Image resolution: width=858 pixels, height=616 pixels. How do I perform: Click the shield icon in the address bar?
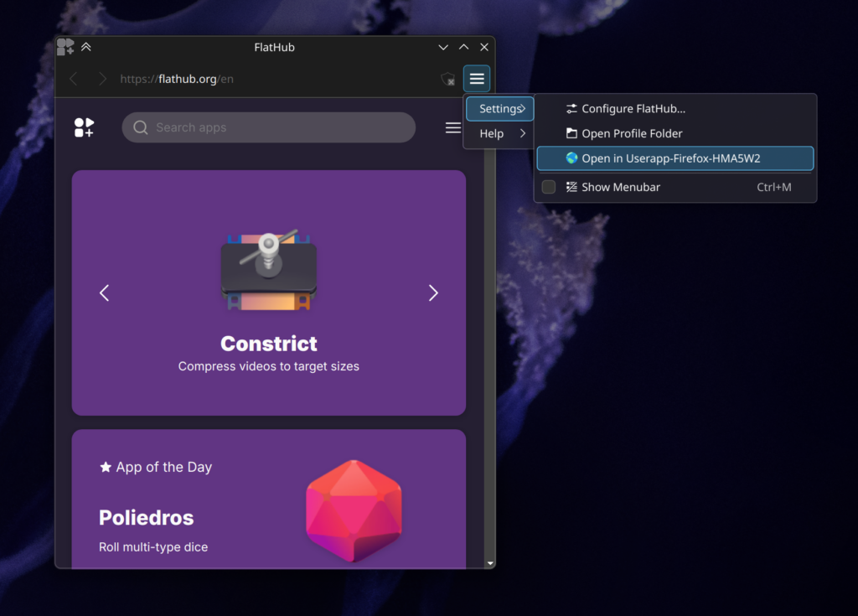[448, 79]
